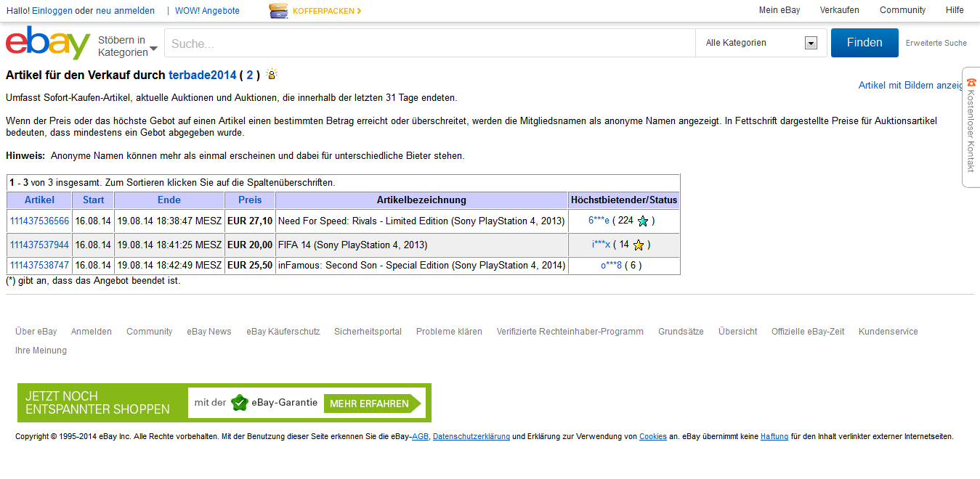Click the phone icon on Kostenloser Kontakt tab
Viewport: 980px width, 479px height.
pos(971,83)
